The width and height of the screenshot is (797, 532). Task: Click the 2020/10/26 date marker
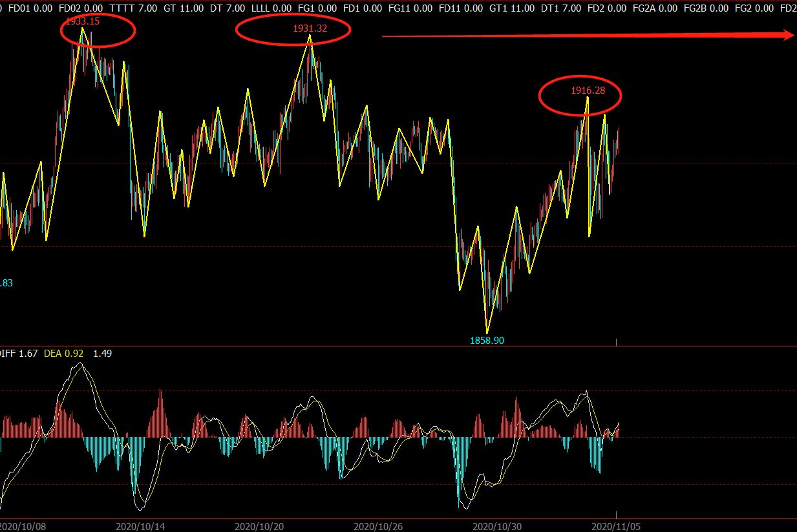click(379, 527)
